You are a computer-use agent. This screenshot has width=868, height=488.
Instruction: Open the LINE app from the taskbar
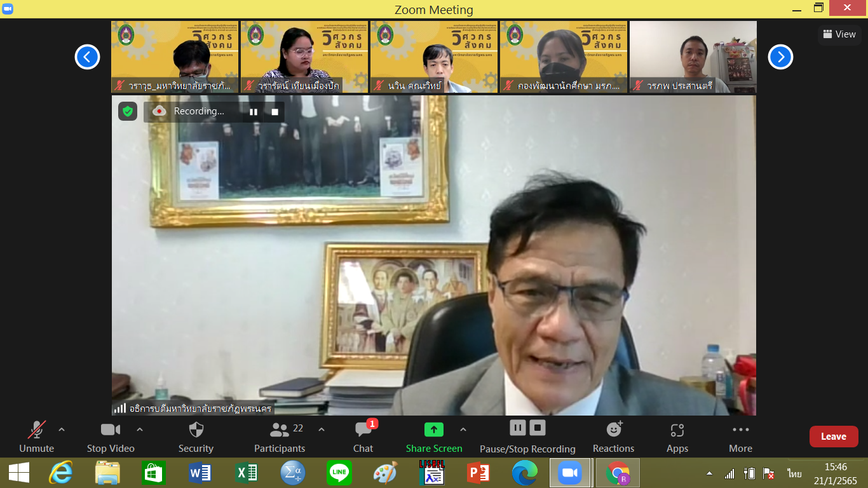coord(339,473)
